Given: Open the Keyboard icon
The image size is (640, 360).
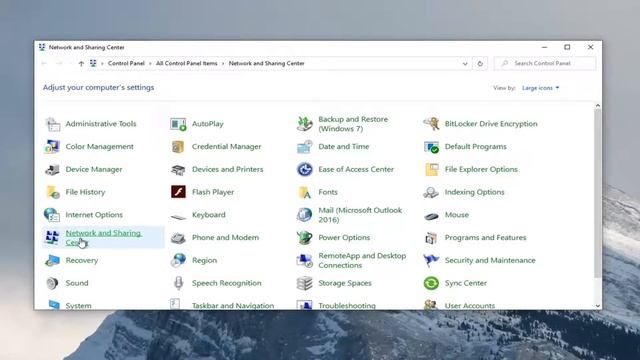Looking at the screenshot, I should (178, 216).
